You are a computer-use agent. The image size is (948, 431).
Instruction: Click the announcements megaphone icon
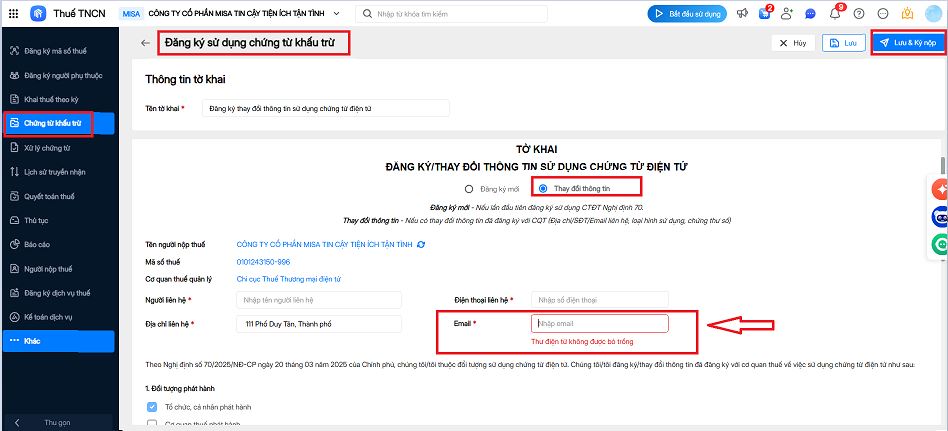(x=742, y=14)
